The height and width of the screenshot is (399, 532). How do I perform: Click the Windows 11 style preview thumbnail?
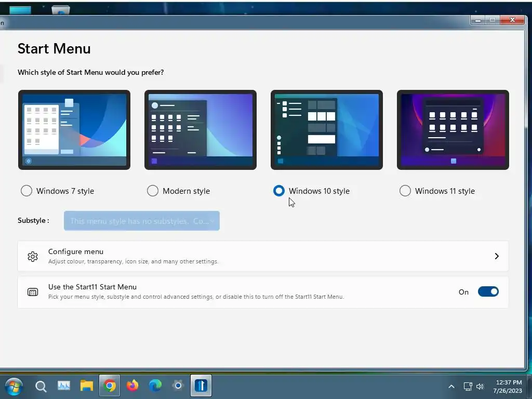point(453,129)
